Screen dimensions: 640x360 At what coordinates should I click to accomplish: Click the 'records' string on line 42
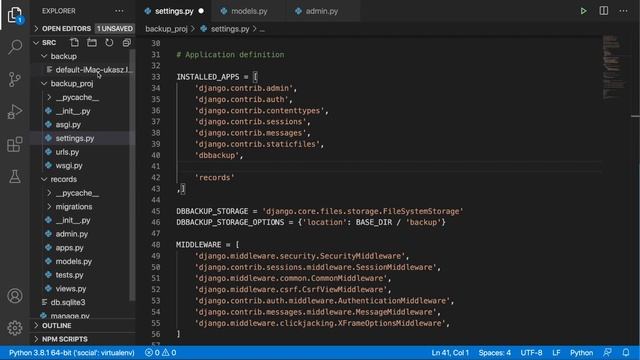pyautogui.click(x=215, y=178)
